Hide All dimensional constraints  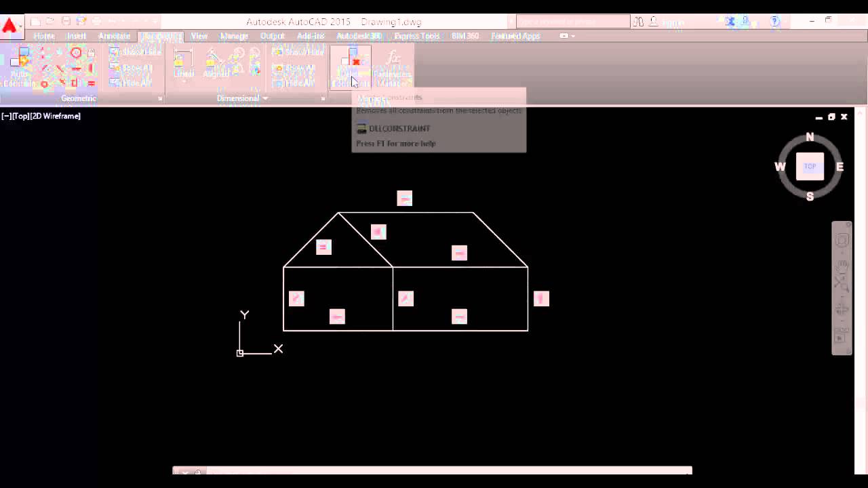[294, 83]
